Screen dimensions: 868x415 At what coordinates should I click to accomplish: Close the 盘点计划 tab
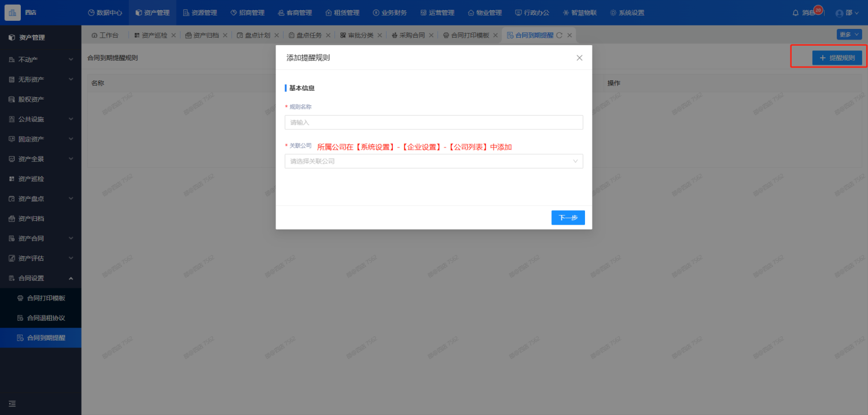coord(277,35)
